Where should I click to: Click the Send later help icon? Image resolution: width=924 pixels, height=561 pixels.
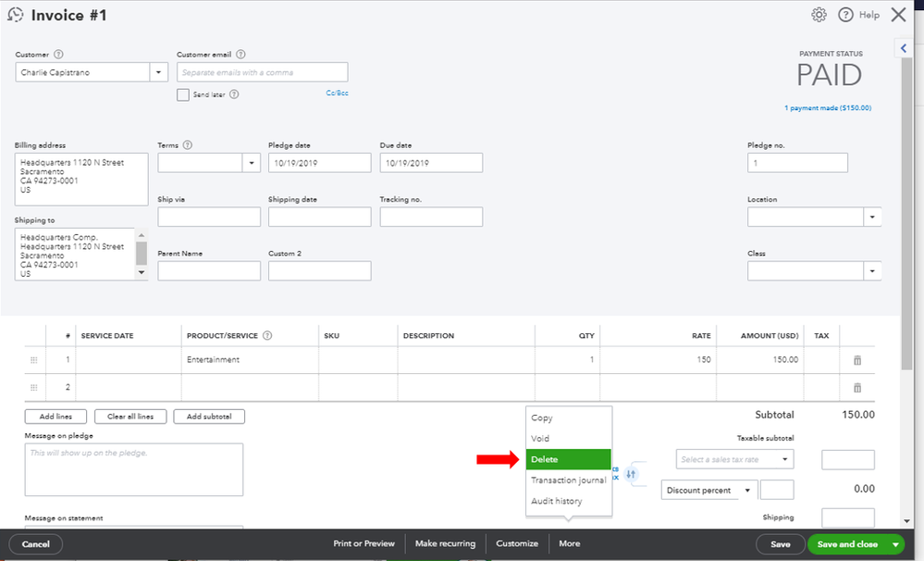coord(234,94)
